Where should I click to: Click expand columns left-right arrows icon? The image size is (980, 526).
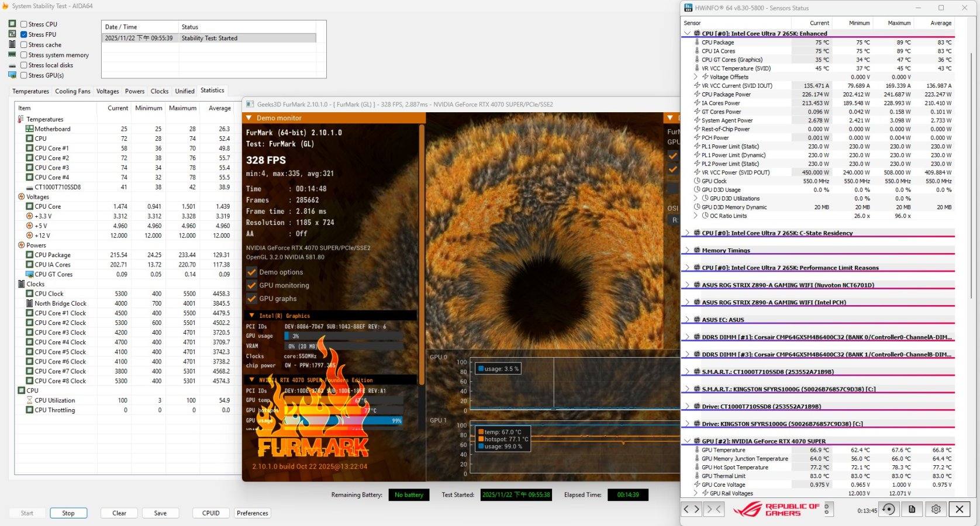(691, 509)
